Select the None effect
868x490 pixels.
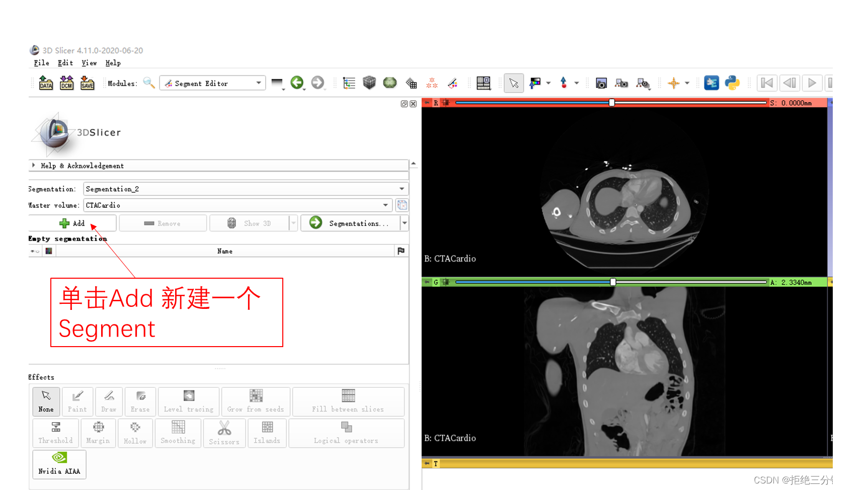[x=46, y=401]
